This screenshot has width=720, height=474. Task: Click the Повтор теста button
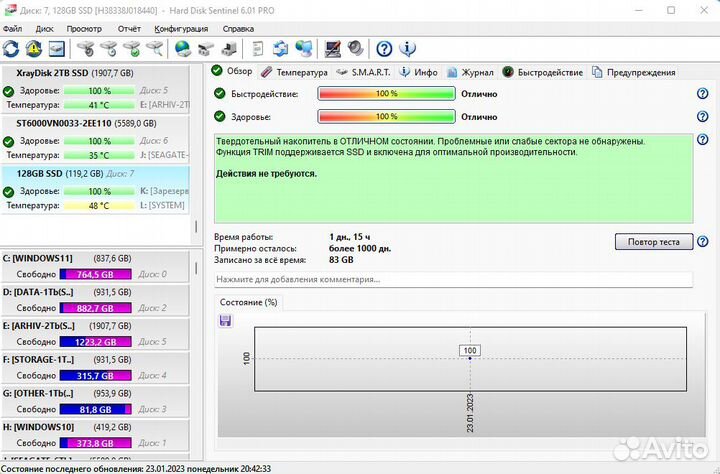[653, 242]
